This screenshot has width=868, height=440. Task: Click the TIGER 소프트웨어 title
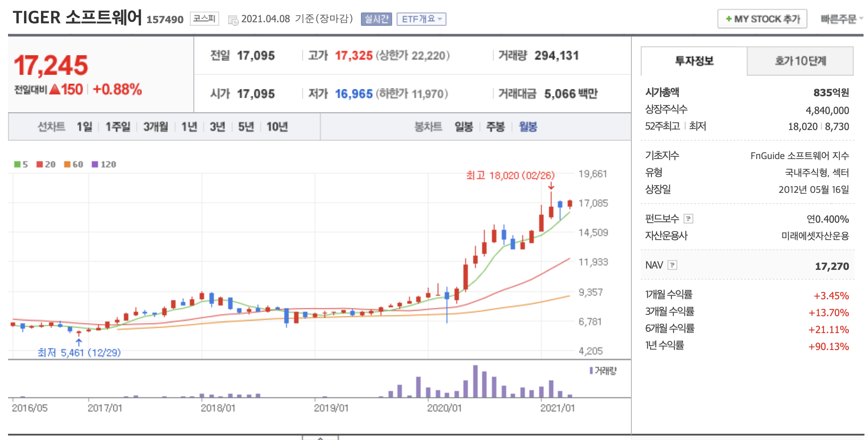77,18
